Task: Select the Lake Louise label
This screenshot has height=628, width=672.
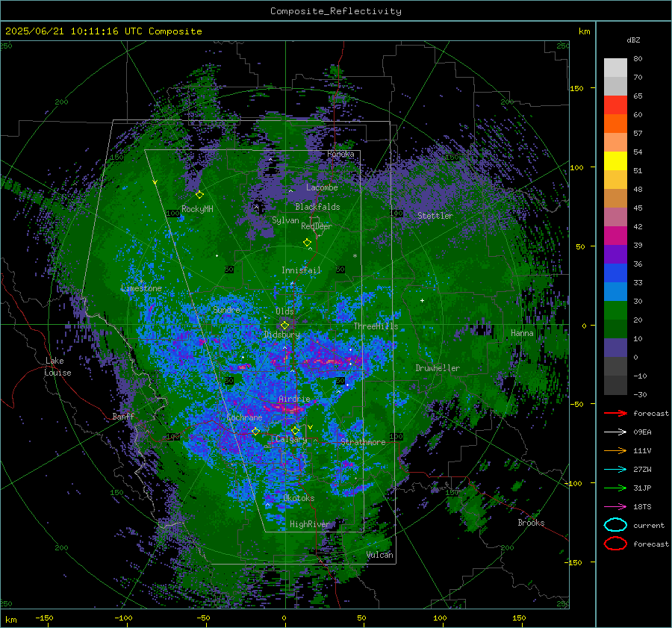Action: click(x=57, y=367)
